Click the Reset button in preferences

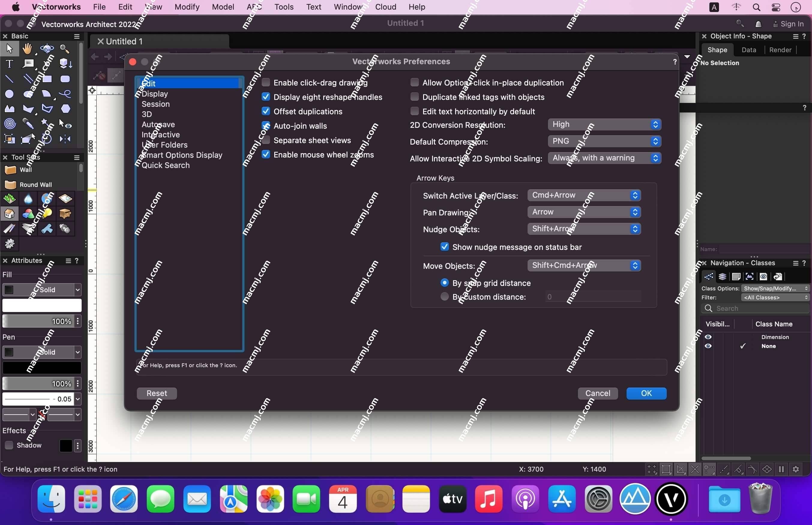pyautogui.click(x=156, y=393)
